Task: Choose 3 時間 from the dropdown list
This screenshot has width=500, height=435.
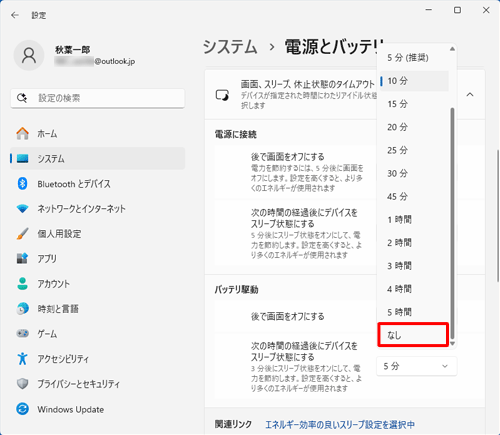Action: (414, 266)
